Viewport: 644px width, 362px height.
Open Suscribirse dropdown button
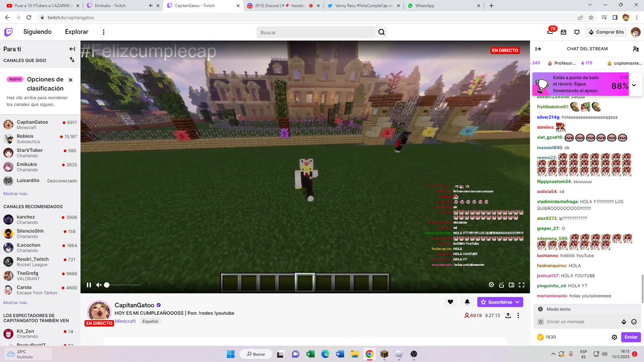tap(500, 302)
